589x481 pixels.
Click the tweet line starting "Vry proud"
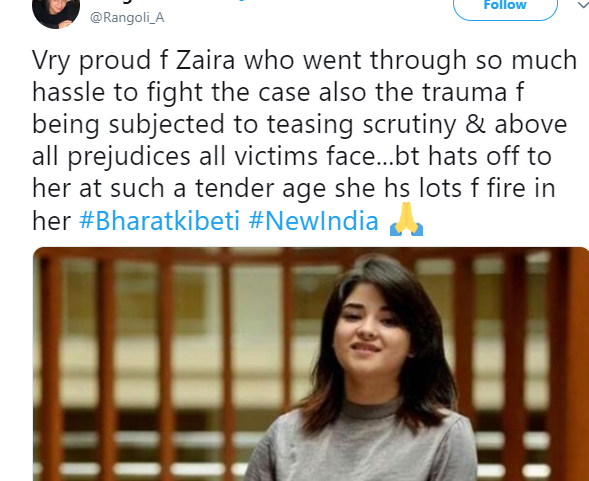tap(304, 61)
